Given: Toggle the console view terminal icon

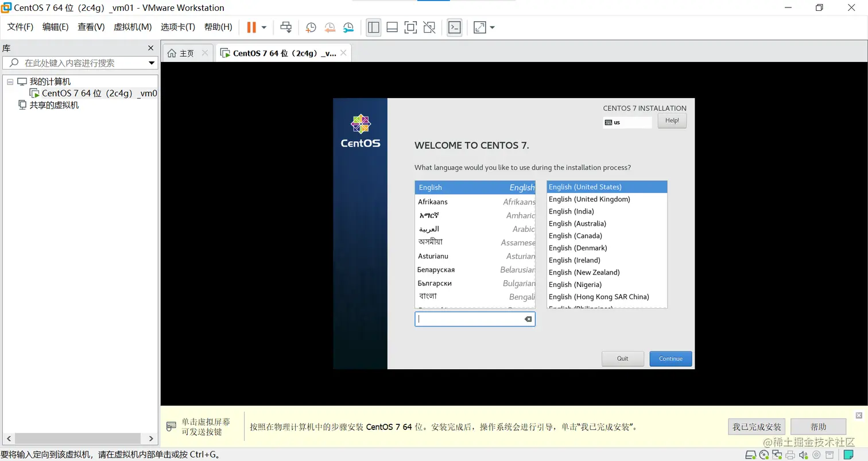Looking at the screenshot, I should (455, 27).
